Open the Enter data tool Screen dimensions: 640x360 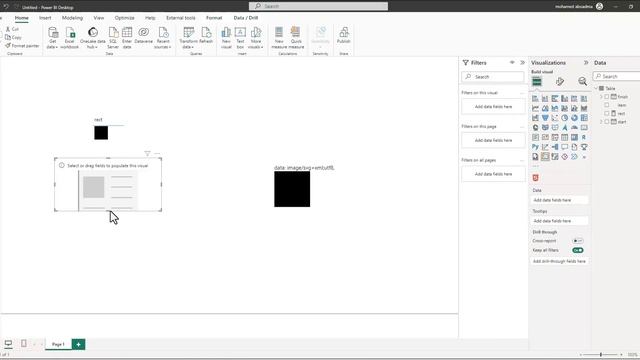[x=127, y=38]
